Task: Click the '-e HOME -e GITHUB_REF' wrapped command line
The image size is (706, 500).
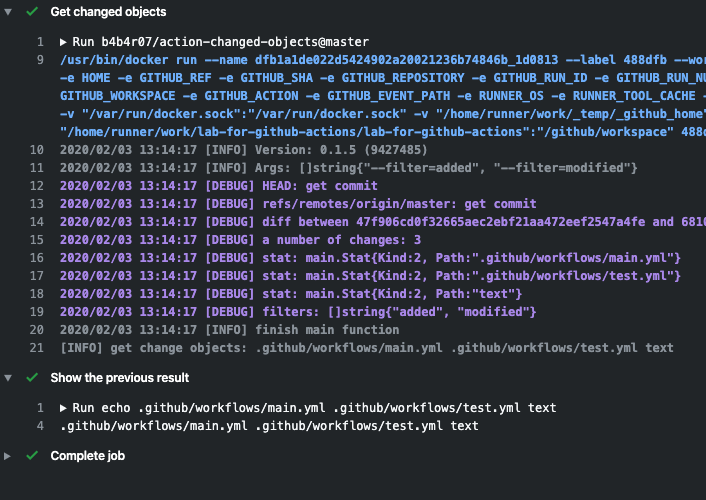Action: tap(383, 78)
